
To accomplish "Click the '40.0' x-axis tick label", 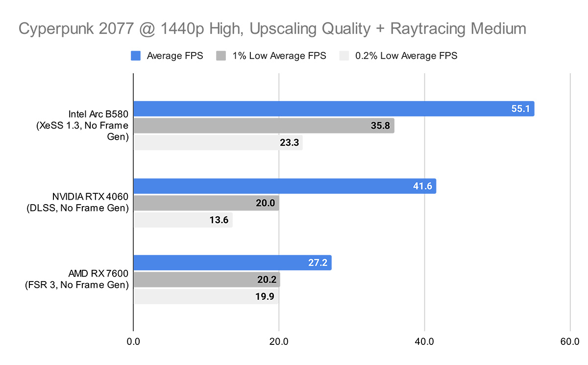I will (x=424, y=341).
